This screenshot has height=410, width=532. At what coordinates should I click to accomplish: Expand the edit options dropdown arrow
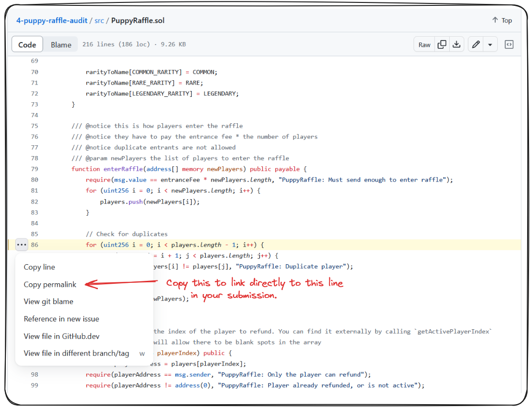click(490, 45)
